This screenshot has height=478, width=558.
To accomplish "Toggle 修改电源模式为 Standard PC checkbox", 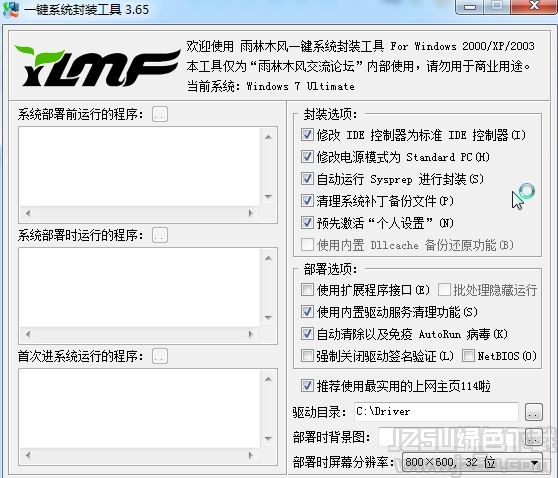I will (307, 157).
